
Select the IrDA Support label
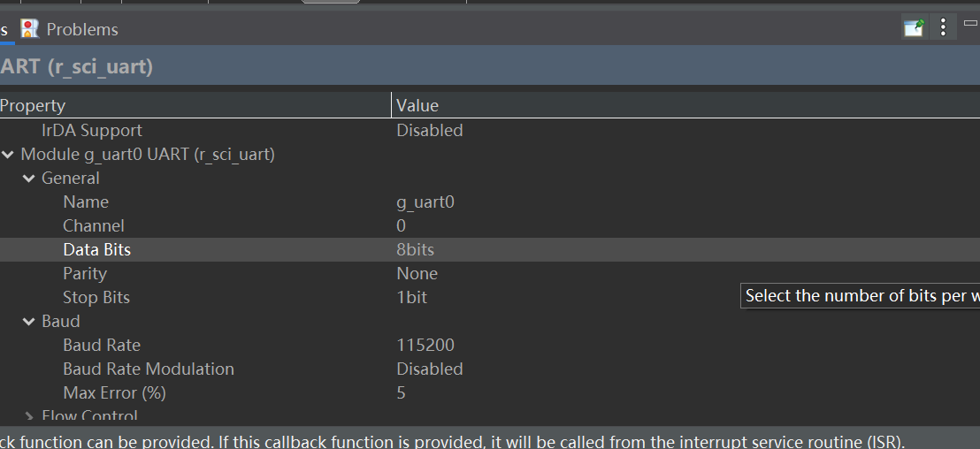(91, 130)
